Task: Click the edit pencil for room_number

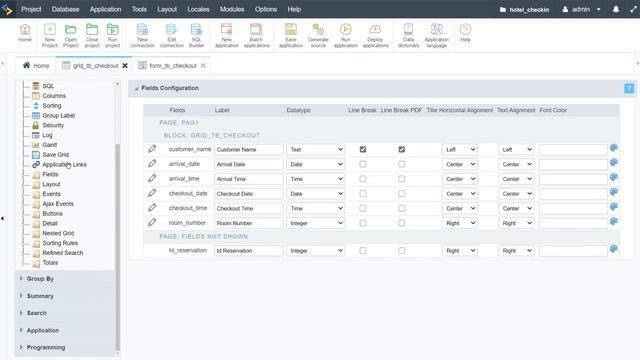Action: tap(152, 222)
